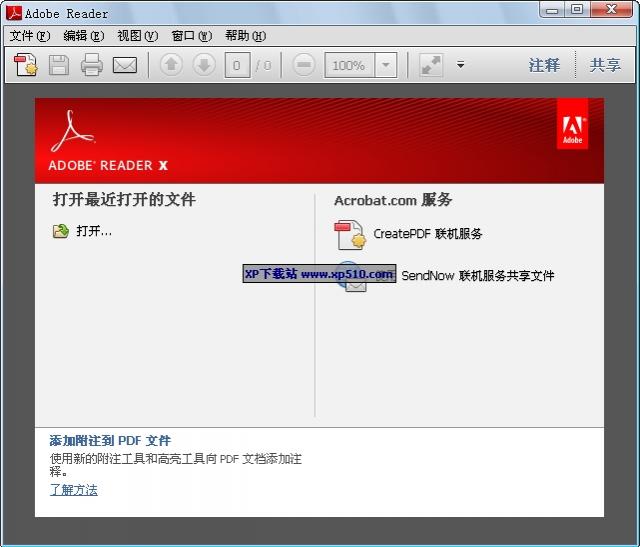Open the 共享 share pane
Viewport: 640px width, 547px height.
605,65
